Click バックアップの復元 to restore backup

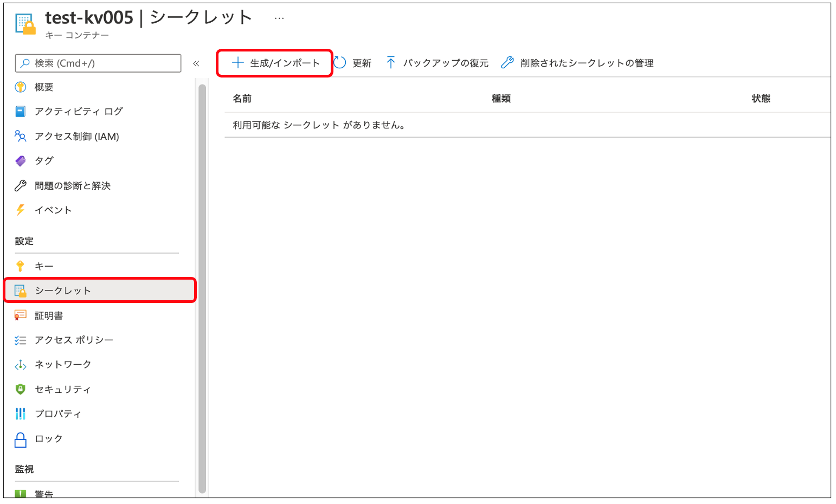coord(445,63)
